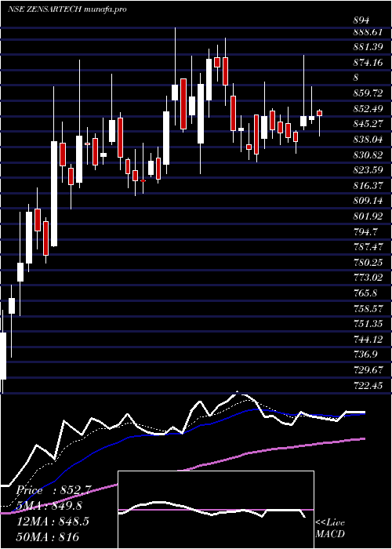Click the 859.72 price axis label
392x549 pixels.
368,93
